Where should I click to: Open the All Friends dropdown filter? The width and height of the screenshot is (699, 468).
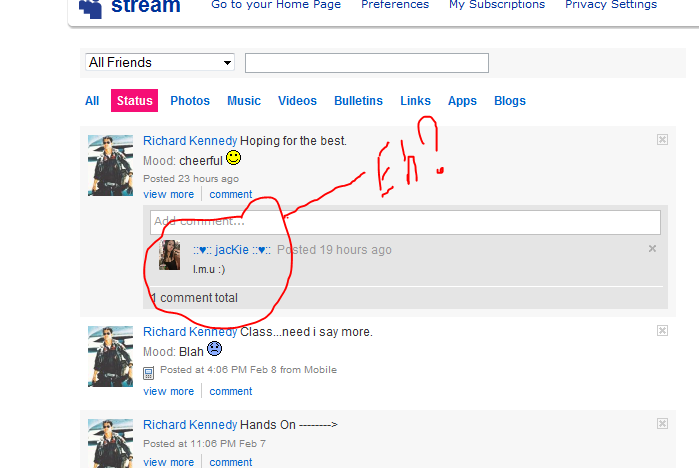159,63
